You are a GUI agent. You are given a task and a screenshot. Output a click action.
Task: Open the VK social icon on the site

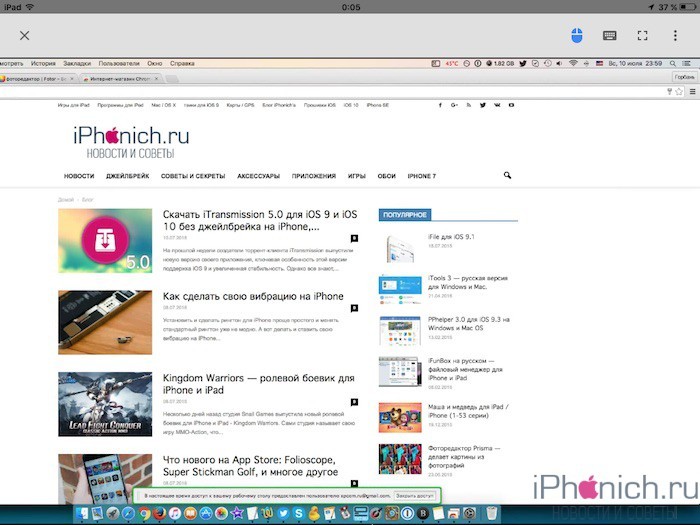point(497,105)
